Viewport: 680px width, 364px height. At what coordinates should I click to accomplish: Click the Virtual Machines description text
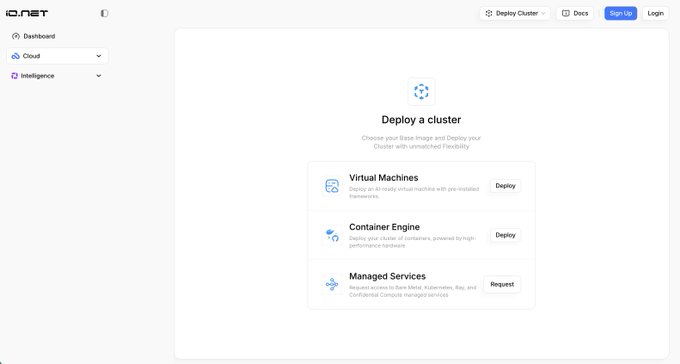[x=414, y=193]
